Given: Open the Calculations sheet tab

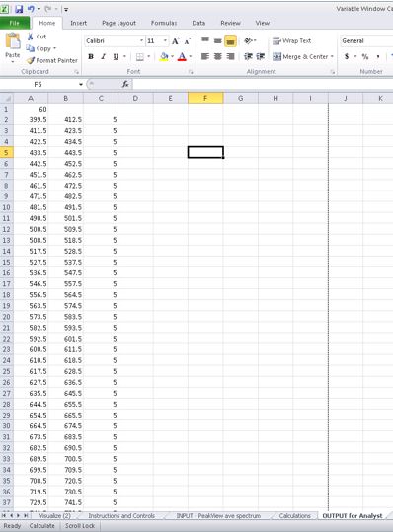Looking at the screenshot, I should click(x=294, y=515).
